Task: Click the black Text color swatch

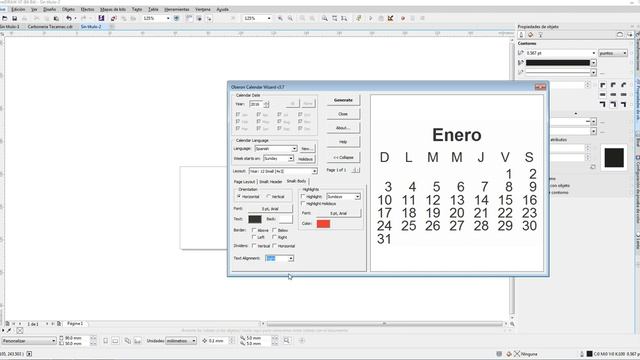Action: 255,219
